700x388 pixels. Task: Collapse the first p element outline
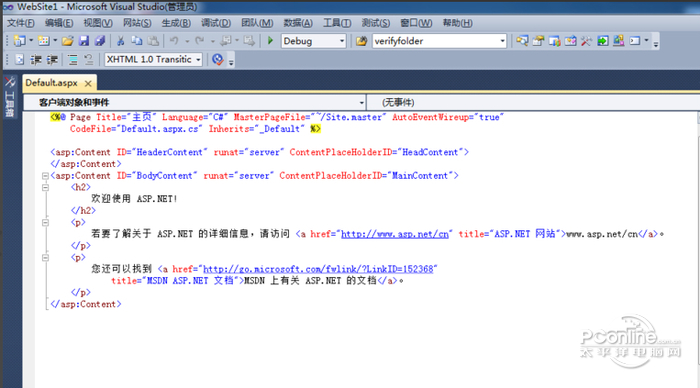coord(45,222)
